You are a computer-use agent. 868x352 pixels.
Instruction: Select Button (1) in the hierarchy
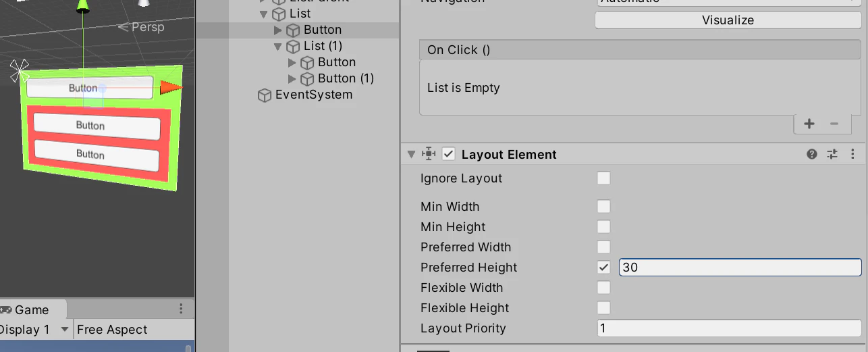[x=346, y=78]
